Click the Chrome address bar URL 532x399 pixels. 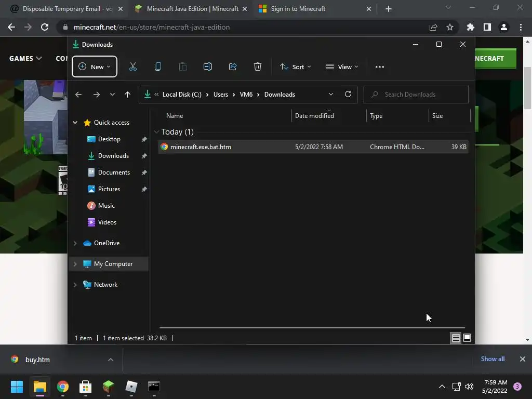[151, 27]
